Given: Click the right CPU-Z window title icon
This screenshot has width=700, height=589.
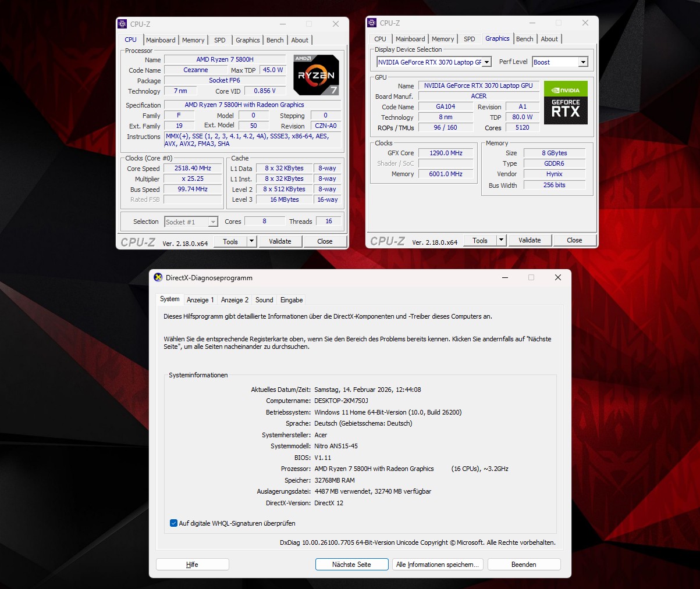Looking at the screenshot, I should click(372, 23).
